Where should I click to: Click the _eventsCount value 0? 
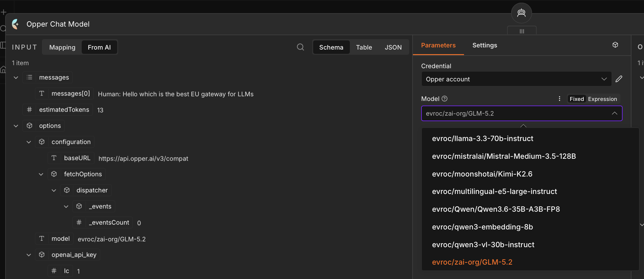click(139, 223)
